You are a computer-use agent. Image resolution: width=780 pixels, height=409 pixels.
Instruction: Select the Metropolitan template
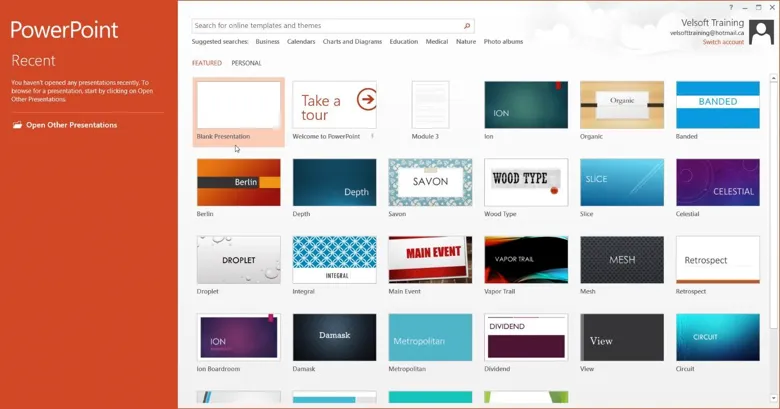pos(430,337)
